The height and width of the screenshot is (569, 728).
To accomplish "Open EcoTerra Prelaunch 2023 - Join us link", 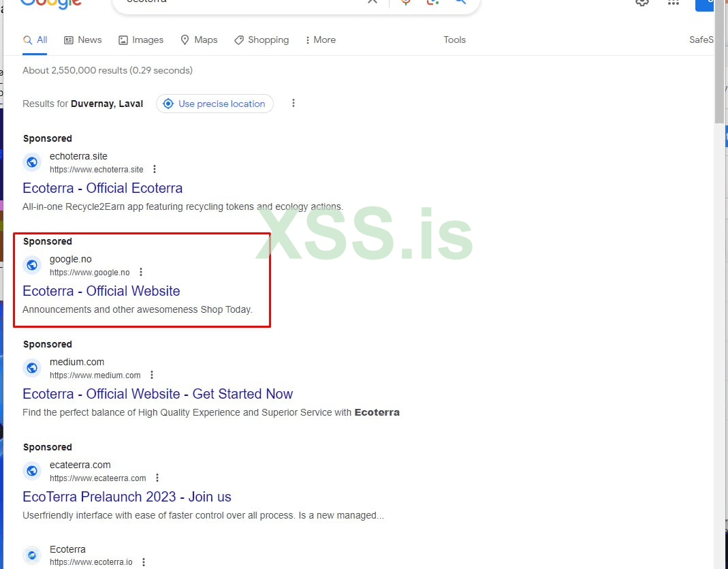I will 127,497.
